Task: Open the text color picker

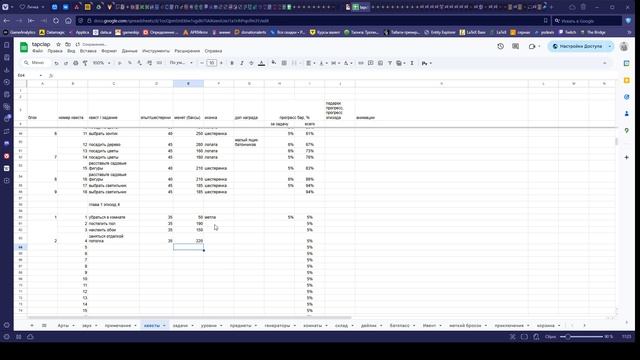Action: pyautogui.click(x=262, y=63)
